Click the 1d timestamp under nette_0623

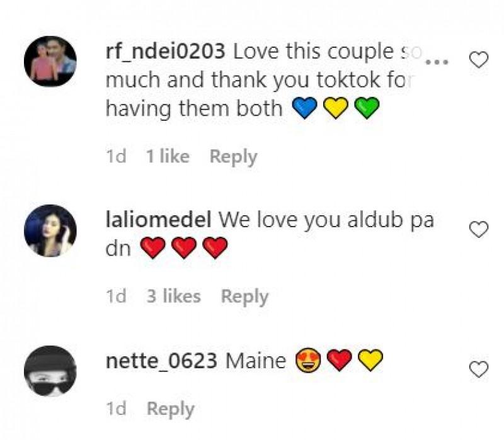[116, 409]
